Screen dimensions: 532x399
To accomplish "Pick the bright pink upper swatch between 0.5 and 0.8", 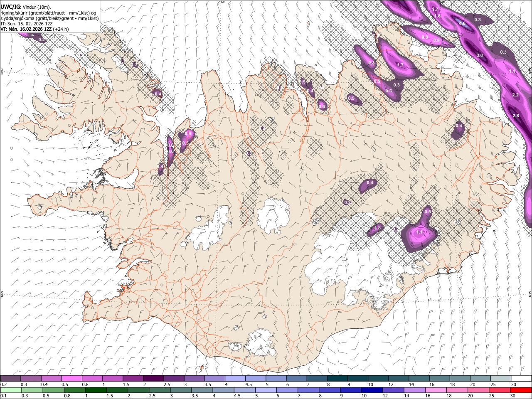I will [71, 379].
